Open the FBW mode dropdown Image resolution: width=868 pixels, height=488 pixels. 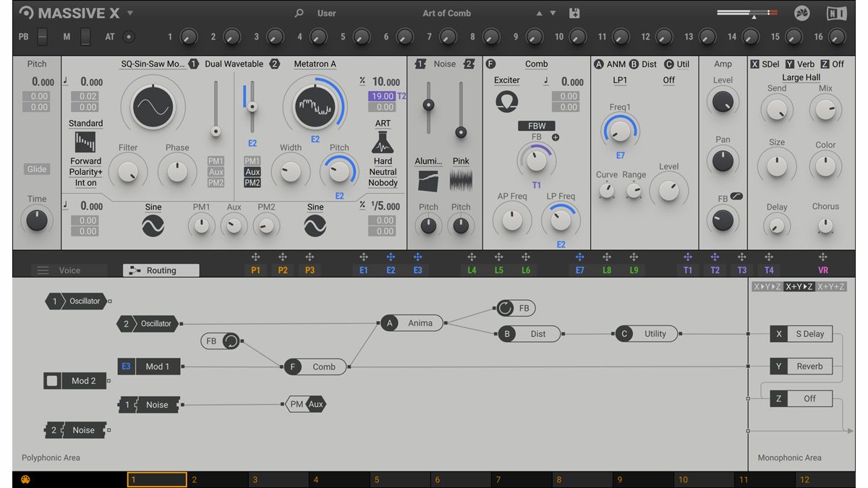[537, 126]
